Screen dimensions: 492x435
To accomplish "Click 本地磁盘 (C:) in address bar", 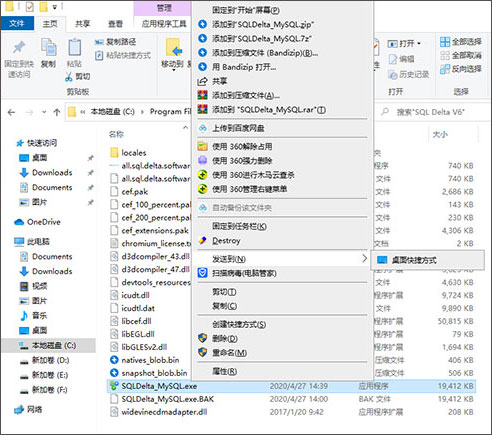I will pyautogui.click(x=113, y=112).
